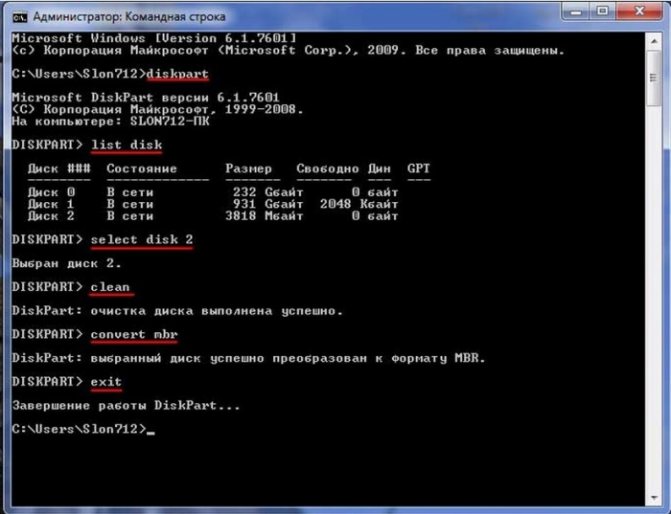Click the scrollbar up arrow
Screen dimensions: 671x514
click(654, 41)
